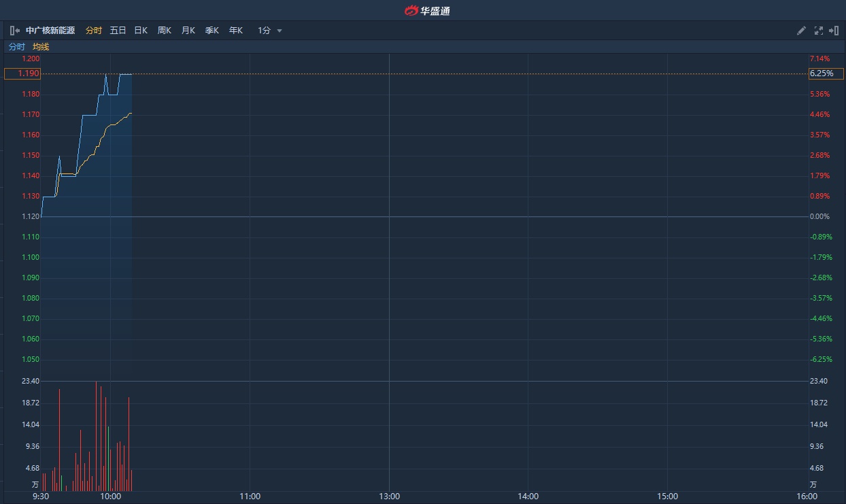Select the 日K daily candlestick tab
The width and height of the screenshot is (846, 504).
click(141, 31)
